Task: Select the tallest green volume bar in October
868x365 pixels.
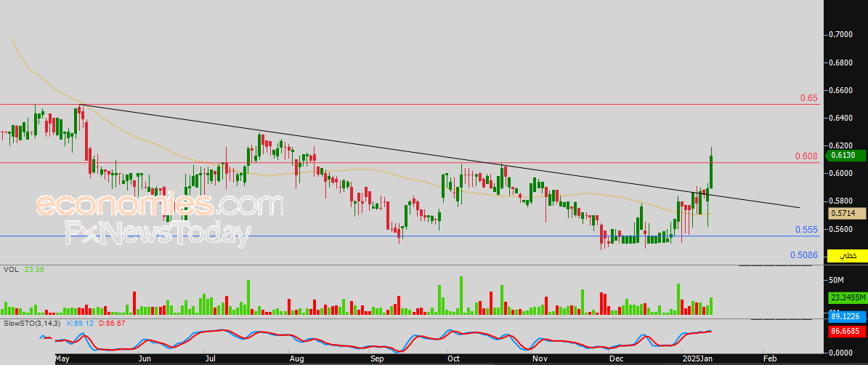Action: tap(461, 295)
